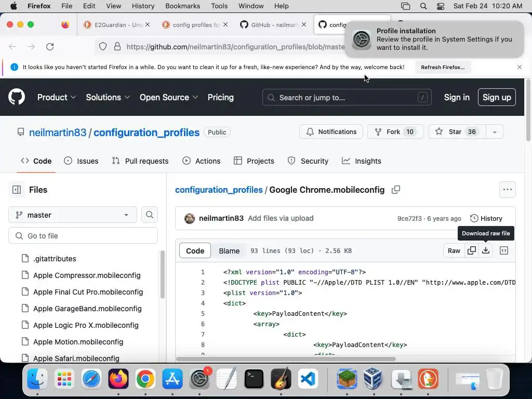Open Apple GarageBand.mobileconfig file

(x=87, y=309)
